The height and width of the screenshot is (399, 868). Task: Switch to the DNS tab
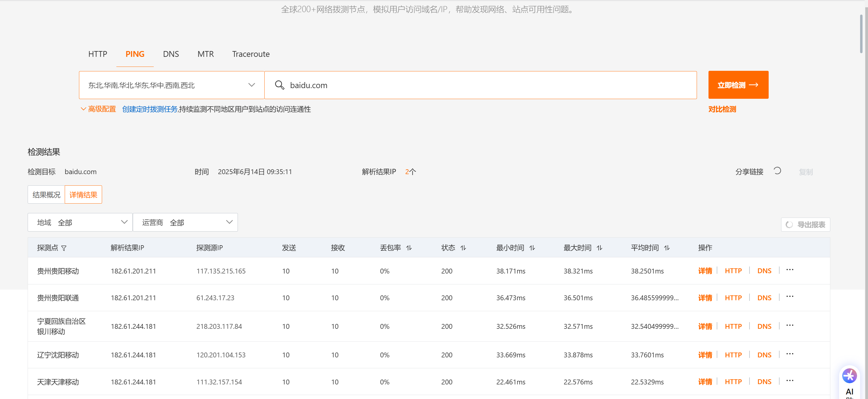click(x=171, y=54)
